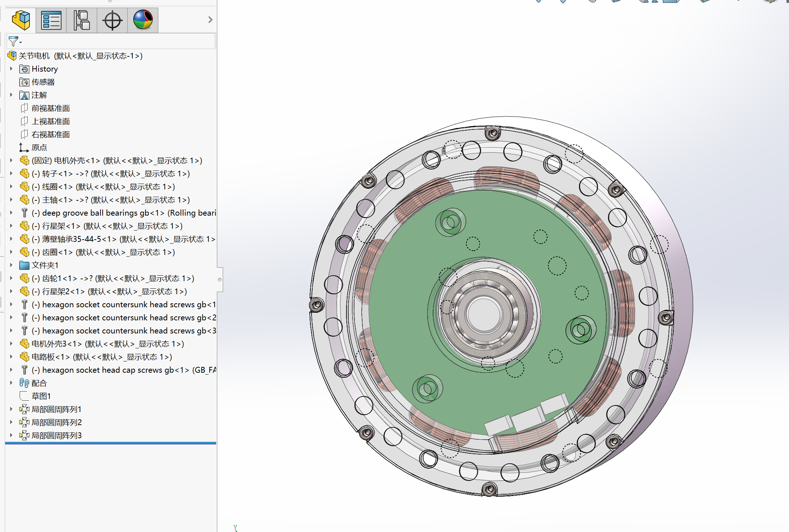
Task: Select the 关节电机 root assembly icon
Action: point(12,56)
